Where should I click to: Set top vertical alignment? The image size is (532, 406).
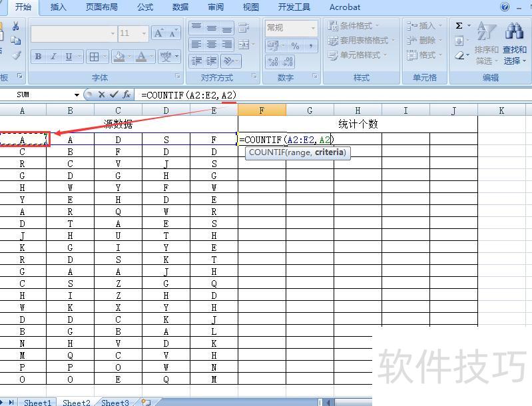tap(196, 27)
